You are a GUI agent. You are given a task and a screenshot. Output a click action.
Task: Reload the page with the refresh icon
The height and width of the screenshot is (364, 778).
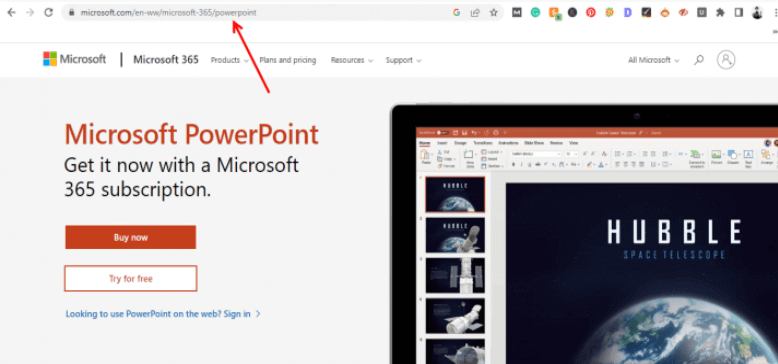pos(49,12)
